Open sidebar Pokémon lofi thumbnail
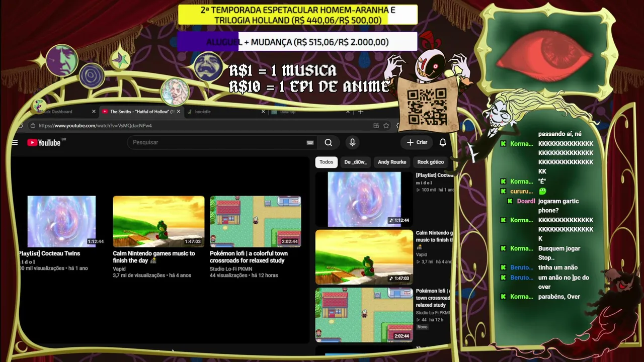The height and width of the screenshot is (362, 644). (x=364, y=315)
